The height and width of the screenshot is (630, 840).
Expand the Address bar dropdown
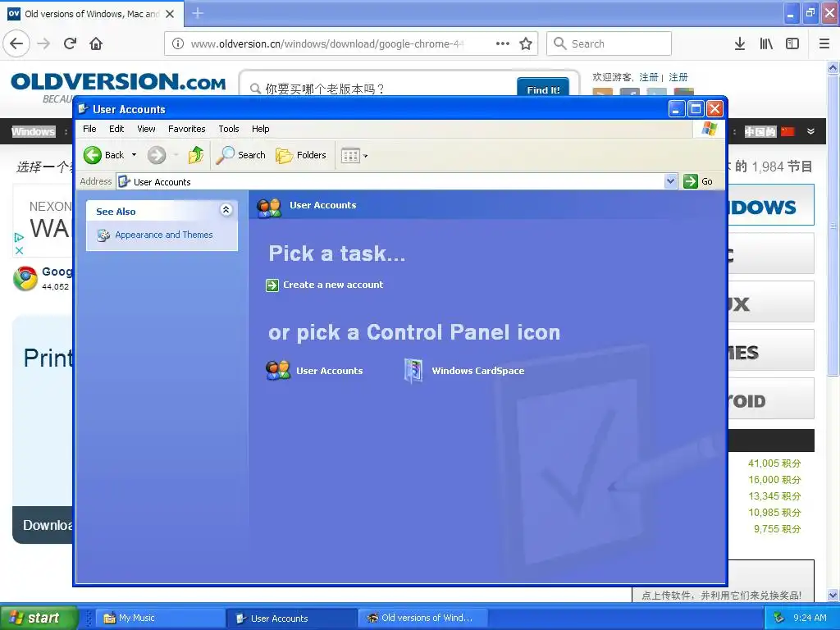pos(670,181)
